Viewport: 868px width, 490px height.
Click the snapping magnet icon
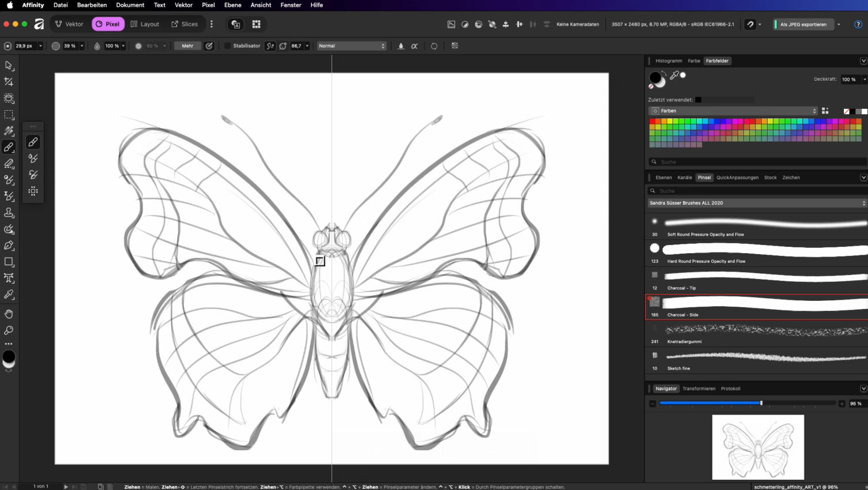pyautogui.click(x=750, y=24)
